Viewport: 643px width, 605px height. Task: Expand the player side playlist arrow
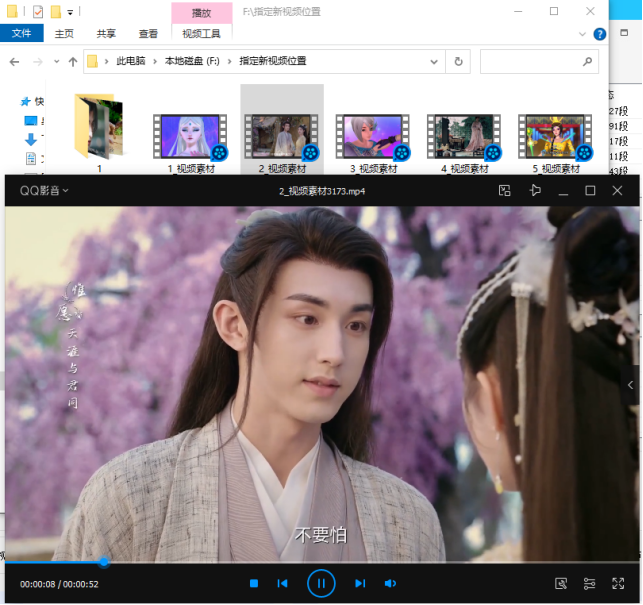tap(630, 385)
